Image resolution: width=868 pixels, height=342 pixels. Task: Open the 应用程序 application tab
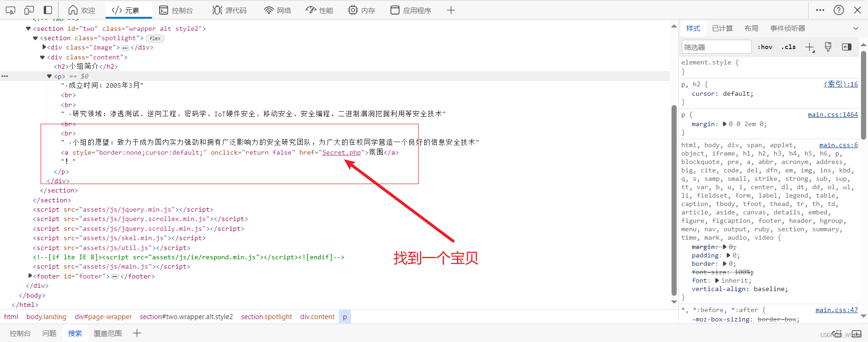pyautogui.click(x=411, y=10)
